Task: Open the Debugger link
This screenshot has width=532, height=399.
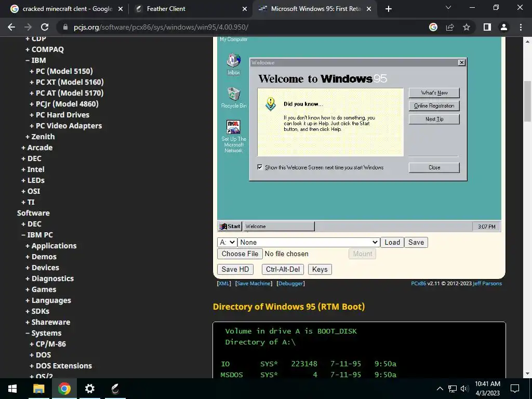Action: (290, 283)
